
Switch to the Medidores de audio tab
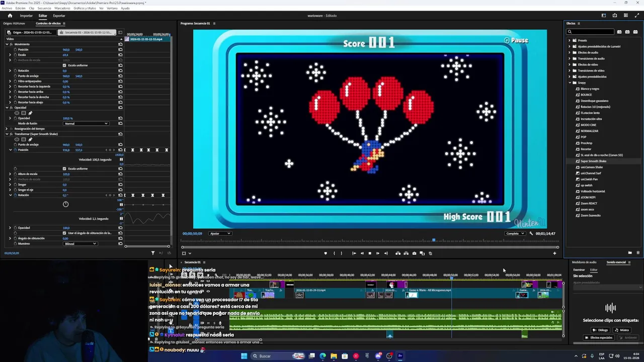584,262
